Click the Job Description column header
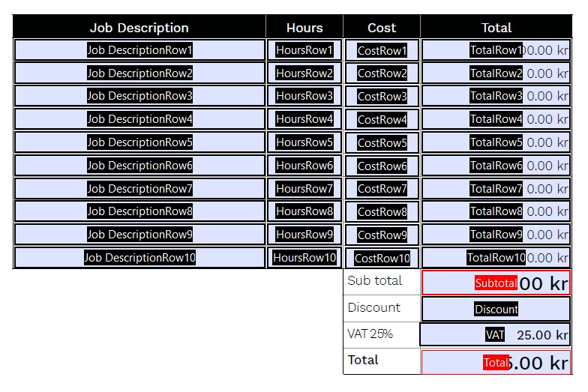This screenshot has height=392, width=588. (x=139, y=27)
